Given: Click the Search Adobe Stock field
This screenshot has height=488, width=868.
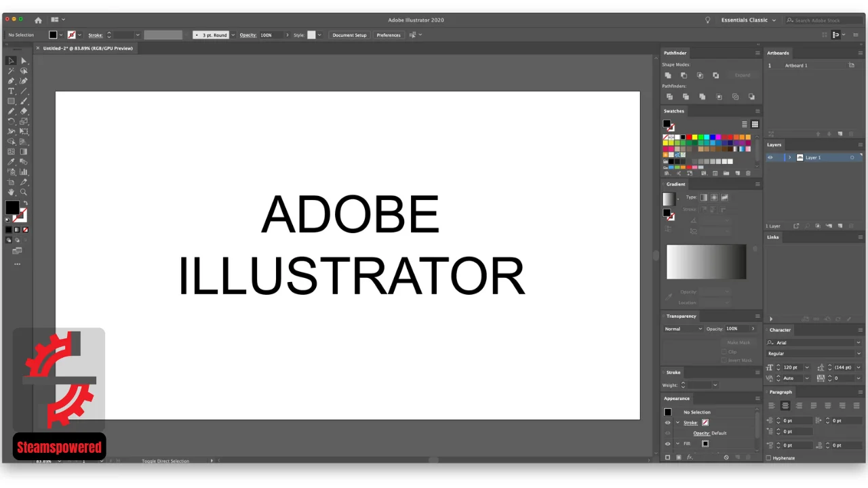Looking at the screenshot, I should point(824,20).
